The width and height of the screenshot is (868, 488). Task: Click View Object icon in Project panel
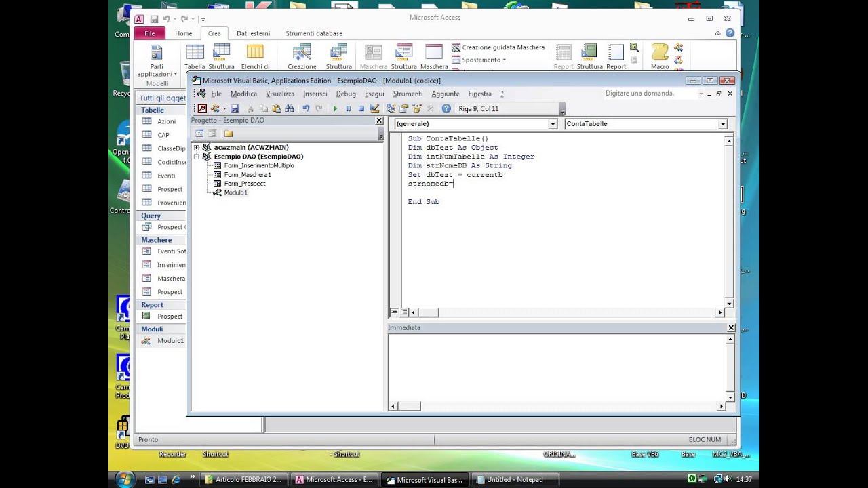212,134
